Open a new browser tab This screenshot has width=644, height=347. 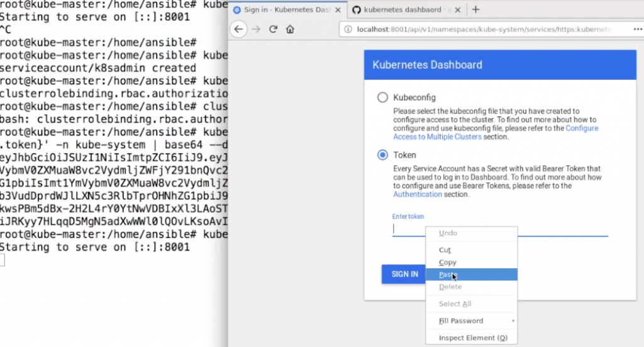475,9
